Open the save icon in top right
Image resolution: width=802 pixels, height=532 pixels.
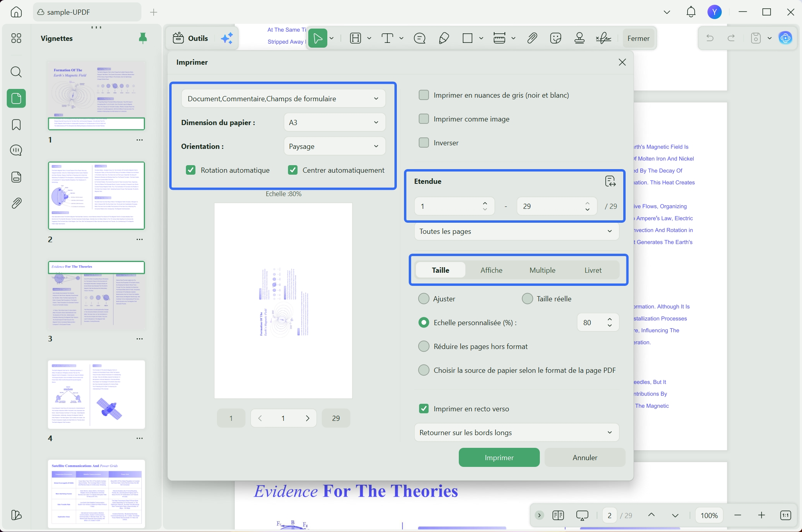tap(756, 38)
